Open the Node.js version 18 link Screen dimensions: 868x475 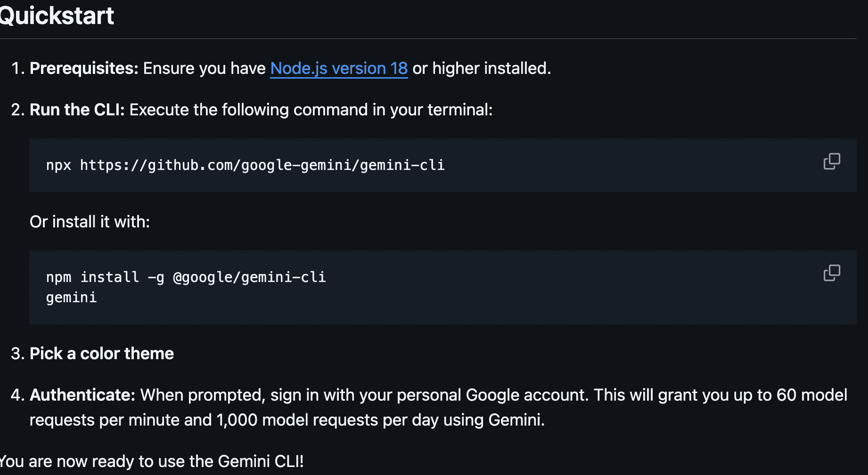(x=338, y=69)
